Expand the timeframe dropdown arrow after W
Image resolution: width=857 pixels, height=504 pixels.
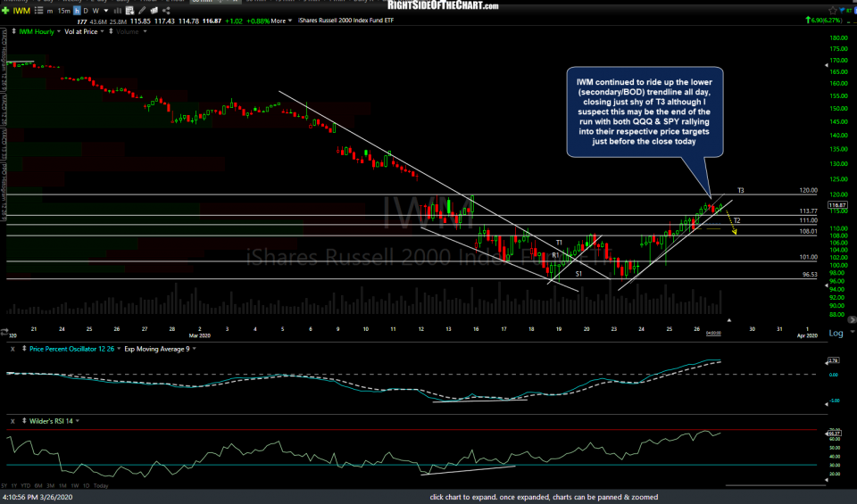(106, 11)
